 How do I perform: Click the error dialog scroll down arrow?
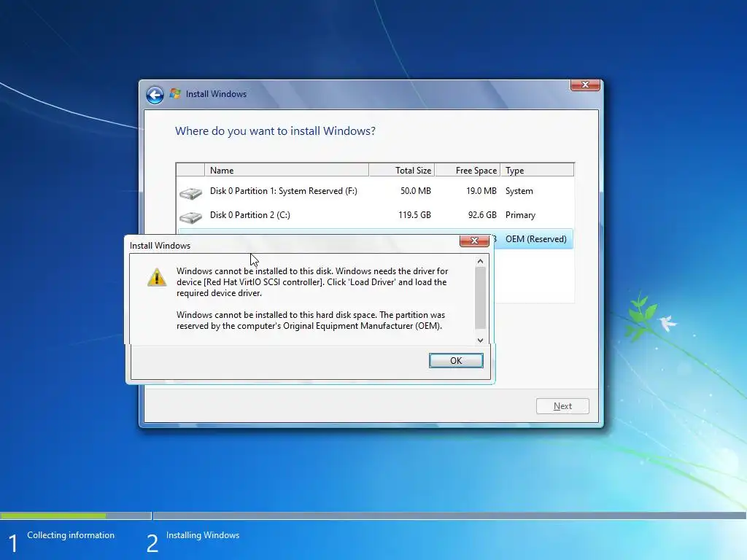pyautogui.click(x=480, y=340)
